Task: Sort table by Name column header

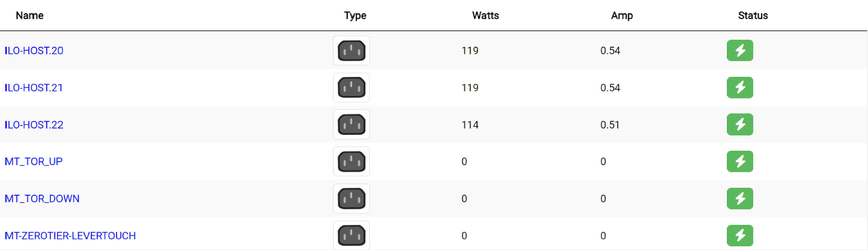Action: coord(30,15)
